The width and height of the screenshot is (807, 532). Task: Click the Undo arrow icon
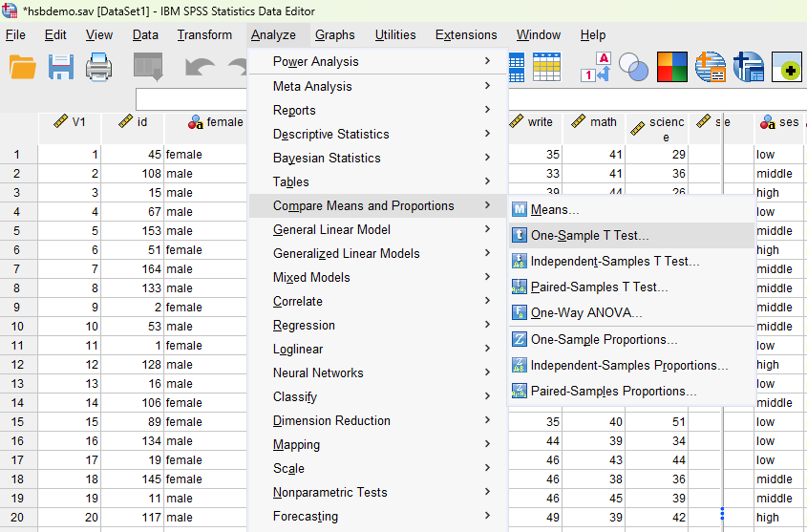point(201,68)
